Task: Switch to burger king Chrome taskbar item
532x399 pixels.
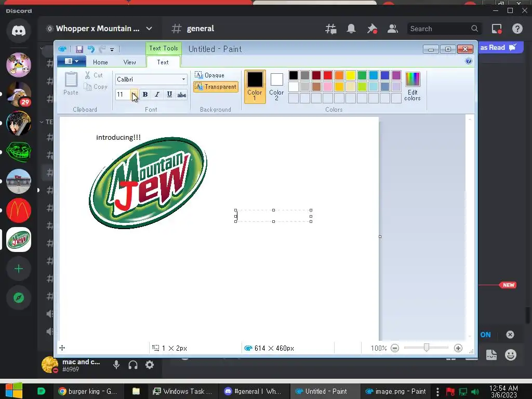Action: 88,391
